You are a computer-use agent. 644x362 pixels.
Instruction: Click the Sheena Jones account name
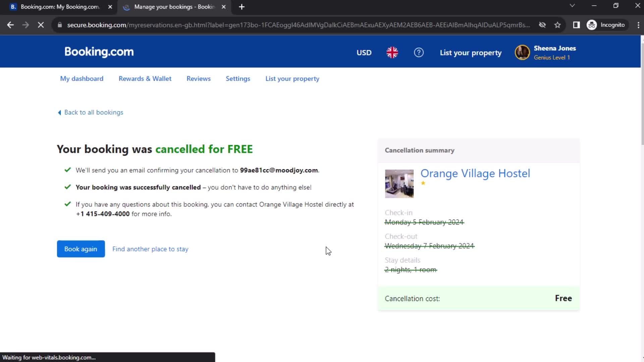(x=555, y=48)
